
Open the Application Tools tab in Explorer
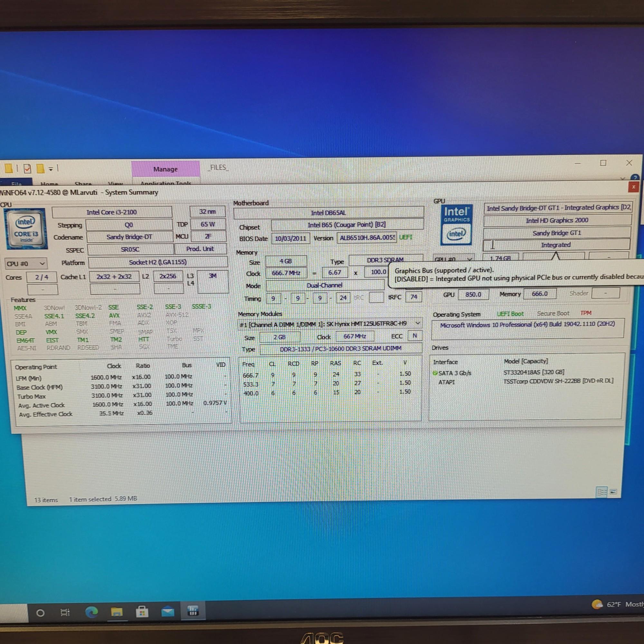click(166, 183)
